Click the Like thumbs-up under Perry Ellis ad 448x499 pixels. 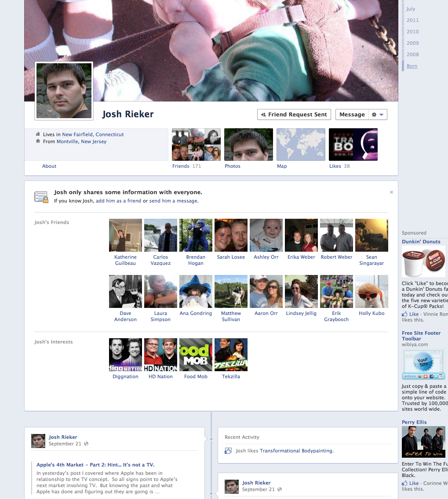pyautogui.click(x=404, y=483)
